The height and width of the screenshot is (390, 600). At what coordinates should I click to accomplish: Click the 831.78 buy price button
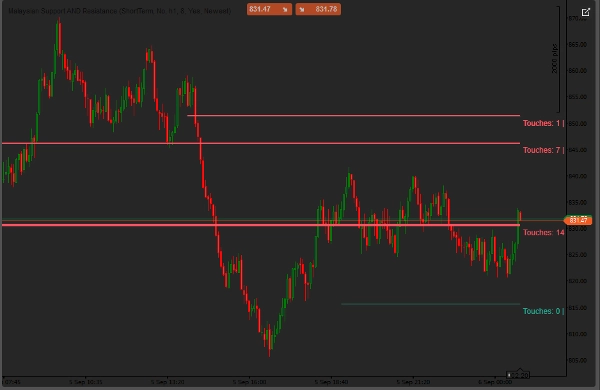(x=318, y=9)
